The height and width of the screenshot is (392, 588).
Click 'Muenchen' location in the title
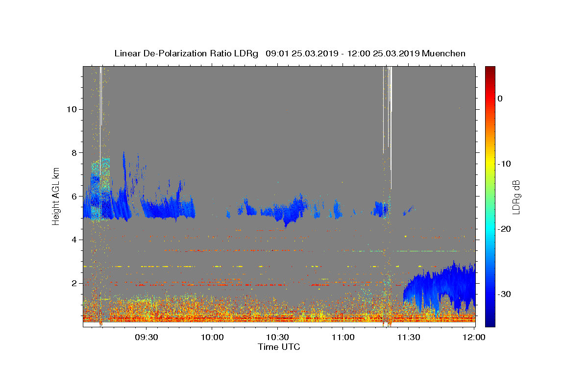pyautogui.click(x=443, y=53)
